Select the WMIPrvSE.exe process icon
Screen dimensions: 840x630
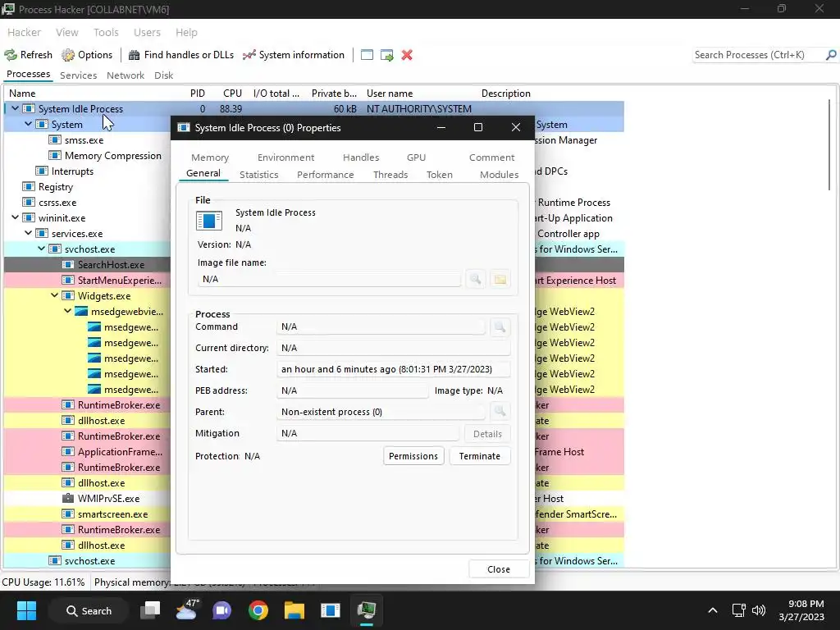click(67, 498)
